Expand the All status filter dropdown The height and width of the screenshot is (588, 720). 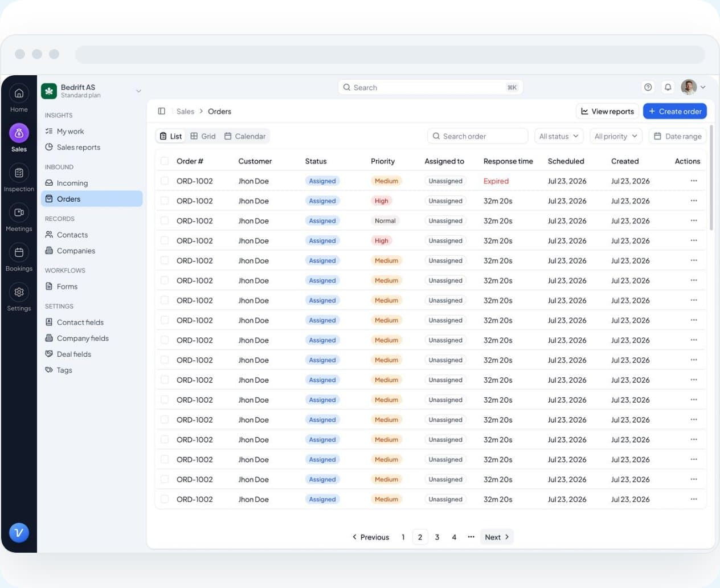click(x=559, y=136)
